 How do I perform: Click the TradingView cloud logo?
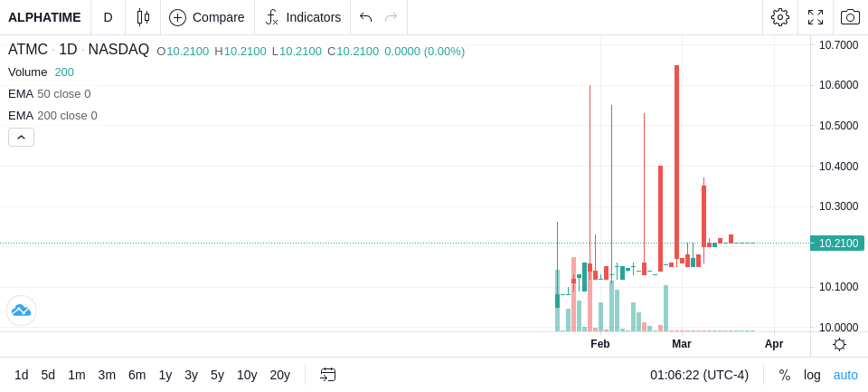(x=21, y=311)
